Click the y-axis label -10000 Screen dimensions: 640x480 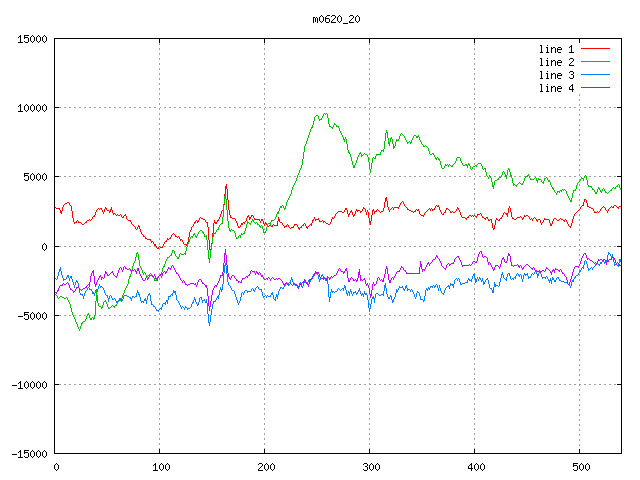(29, 384)
